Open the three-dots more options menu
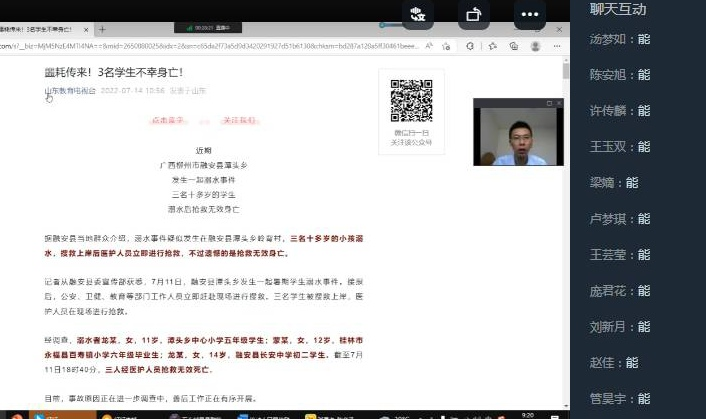706x419 pixels. (x=530, y=14)
